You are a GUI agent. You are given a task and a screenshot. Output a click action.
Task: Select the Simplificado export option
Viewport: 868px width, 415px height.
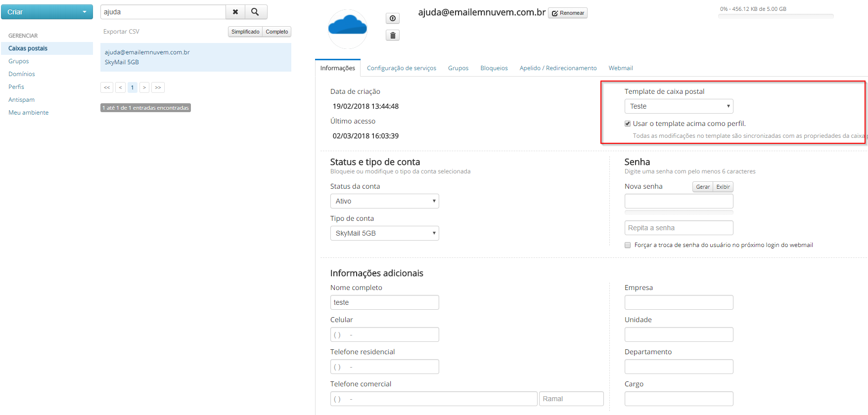245,32
